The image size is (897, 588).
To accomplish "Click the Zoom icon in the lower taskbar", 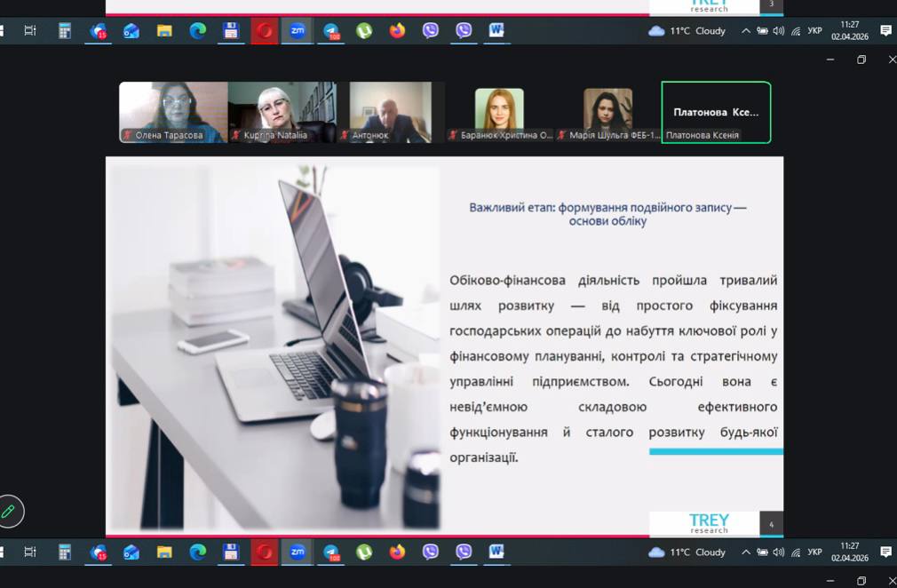I will [298, 552].
